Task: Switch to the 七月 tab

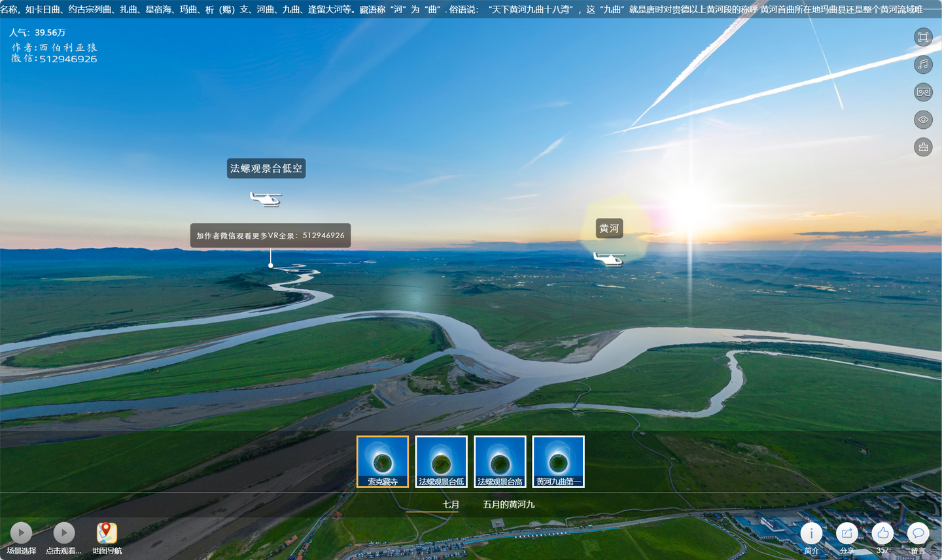Action: (x=451, y=504)
